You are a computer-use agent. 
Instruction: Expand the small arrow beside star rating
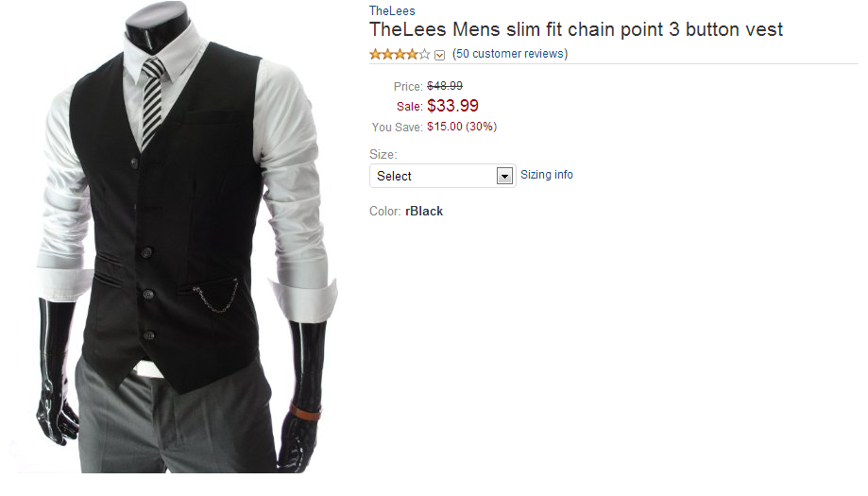(439, 55)
